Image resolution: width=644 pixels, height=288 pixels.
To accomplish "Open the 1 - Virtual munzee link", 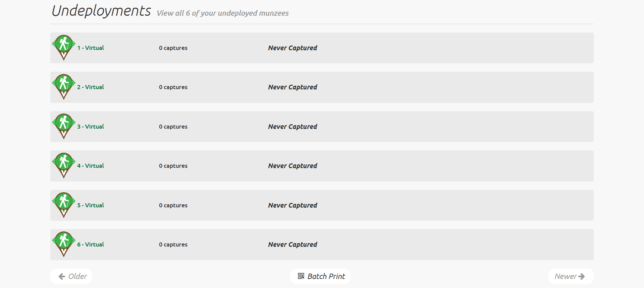I will point(91,48).
